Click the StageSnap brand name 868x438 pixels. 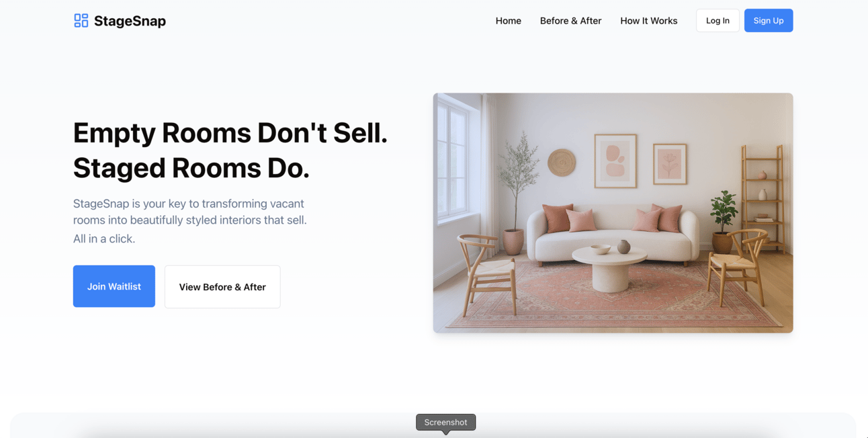(x=130, y=21)
